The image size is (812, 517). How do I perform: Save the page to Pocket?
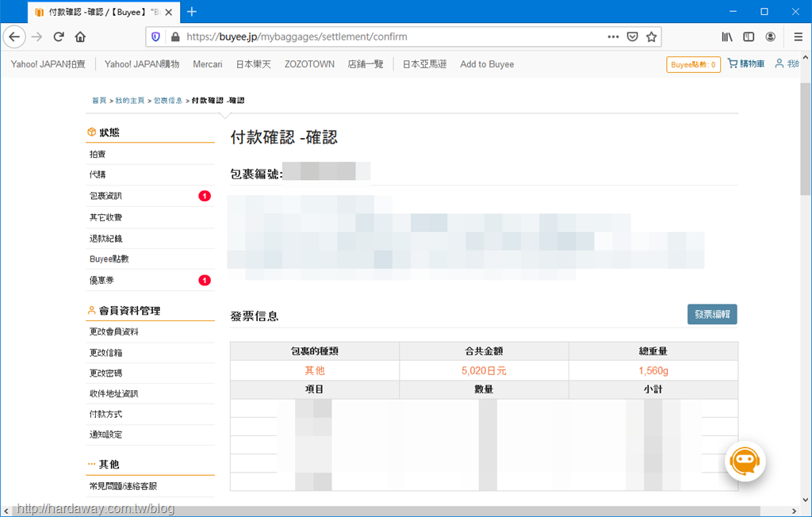[x=632, y=36]
